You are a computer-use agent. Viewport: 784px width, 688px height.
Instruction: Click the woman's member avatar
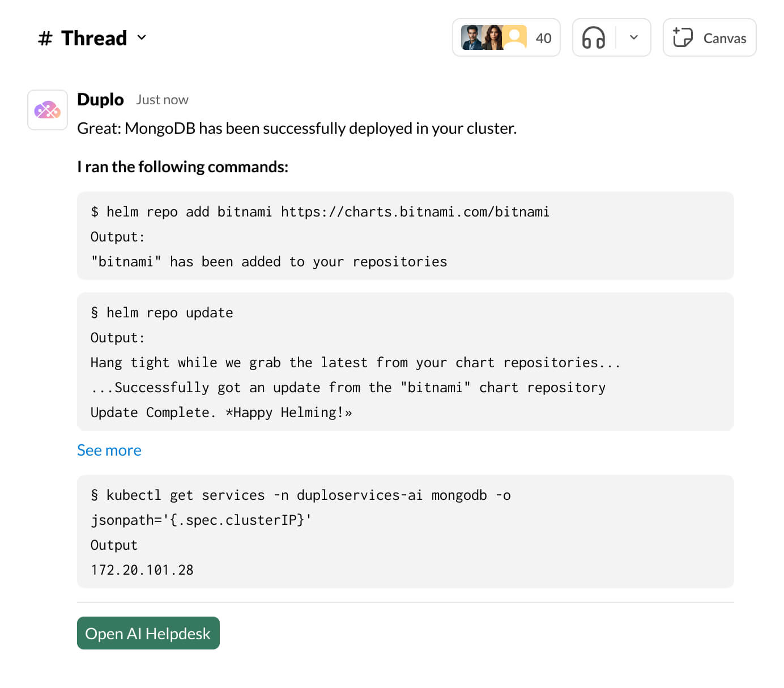(x=493, y=38)
